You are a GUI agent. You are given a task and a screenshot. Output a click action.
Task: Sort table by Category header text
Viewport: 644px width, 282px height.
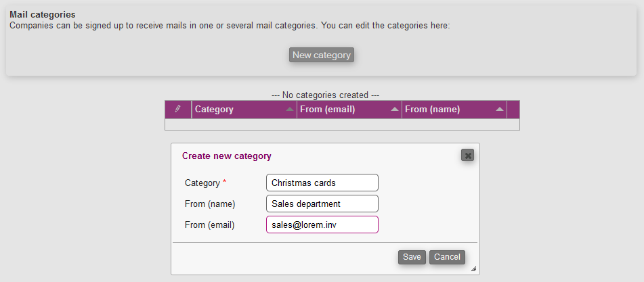pyautogui.click(x=214, y=110)
